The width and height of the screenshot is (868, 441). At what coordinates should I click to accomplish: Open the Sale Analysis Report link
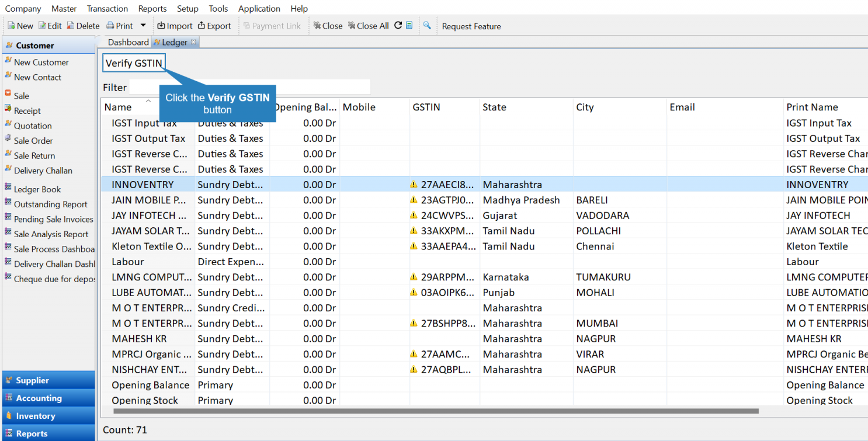coord(51,234)
